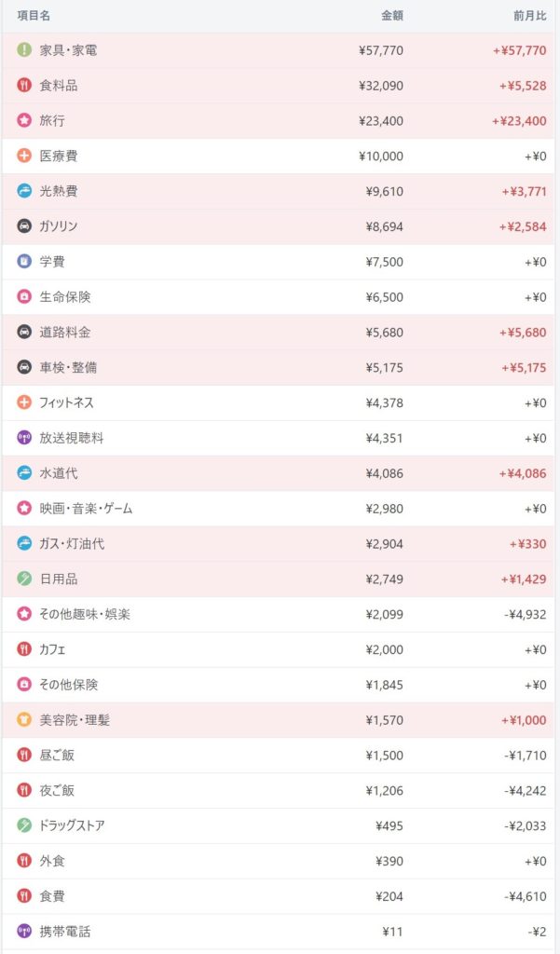Image resolution: width=560 pixels, height=954 pixels.
Task: Click the 昼ご飯 fork and knife icon
Action: click(x=24, y=756)
